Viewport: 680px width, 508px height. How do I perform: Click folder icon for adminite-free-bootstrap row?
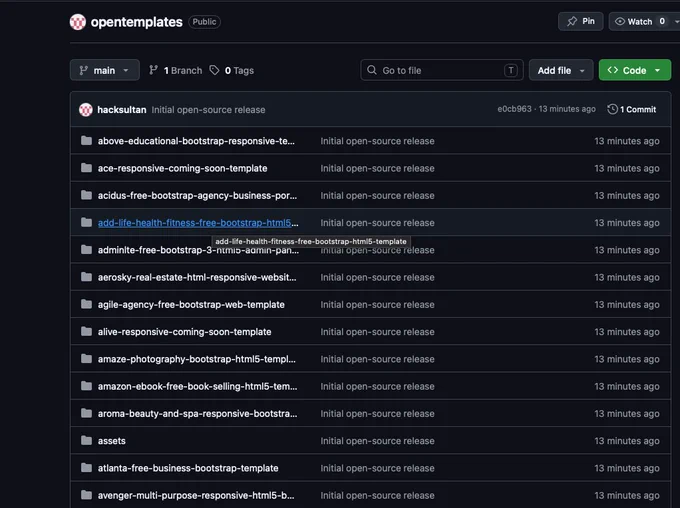(86, 250)
